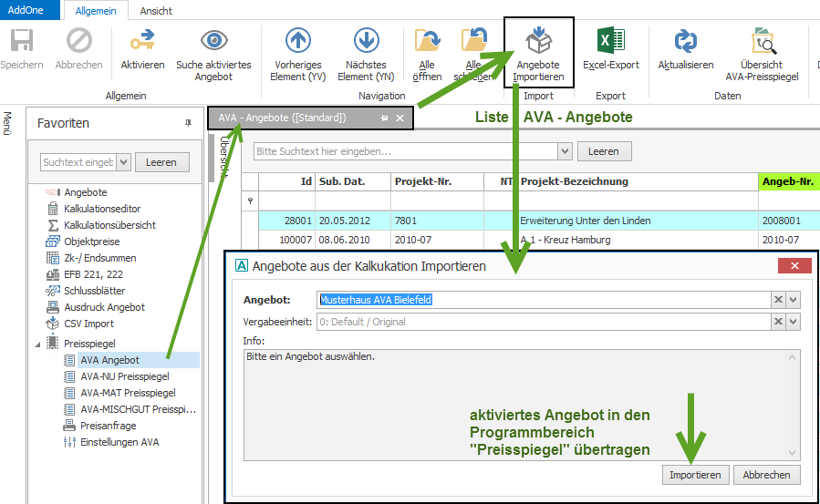820x504 pixels.
Task: Click the Aktivieren key icon
Action: 142,43
